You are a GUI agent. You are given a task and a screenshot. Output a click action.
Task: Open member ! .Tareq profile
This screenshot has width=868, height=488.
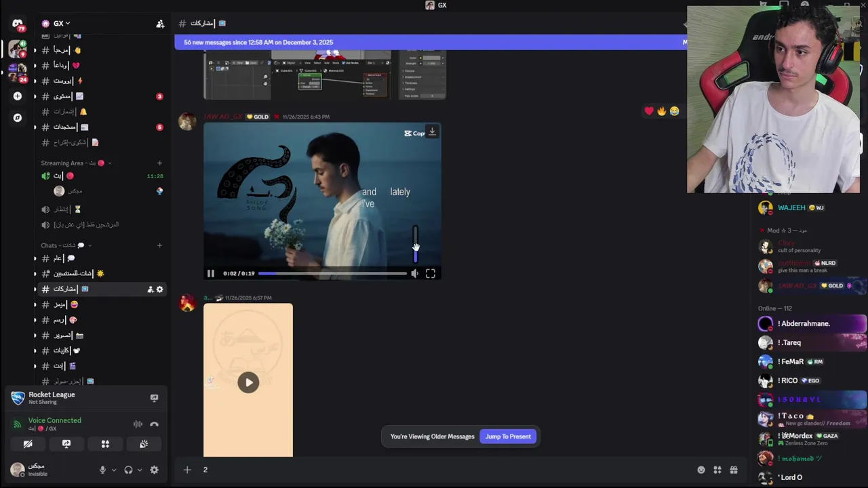pos(811,343)
